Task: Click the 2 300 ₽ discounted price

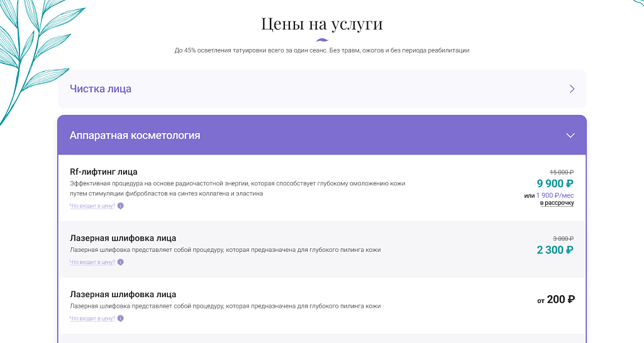Action: point(555,249)
